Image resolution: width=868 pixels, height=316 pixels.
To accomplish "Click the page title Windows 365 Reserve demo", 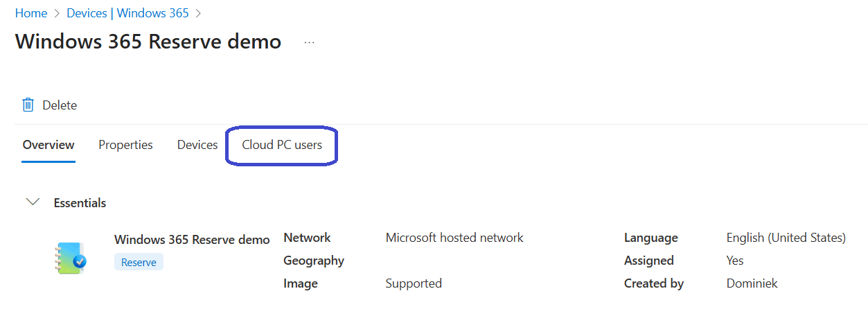I will 148,42.
